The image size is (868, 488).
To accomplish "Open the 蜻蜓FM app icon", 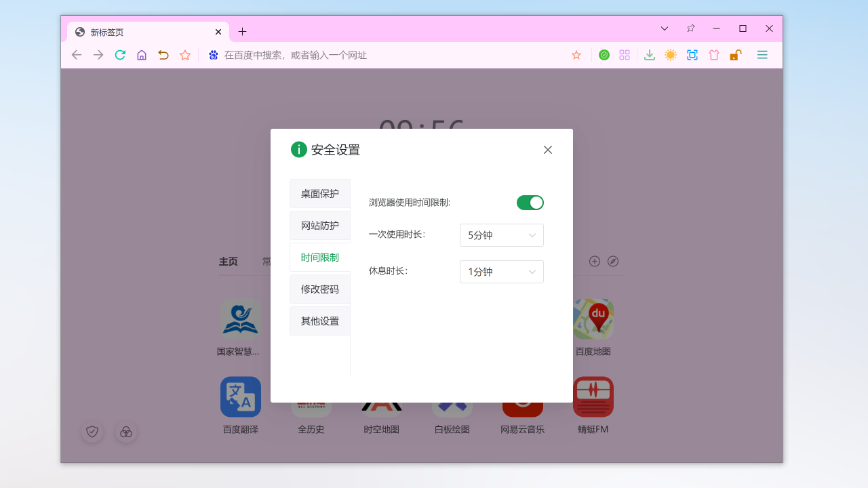I will 593,396.
